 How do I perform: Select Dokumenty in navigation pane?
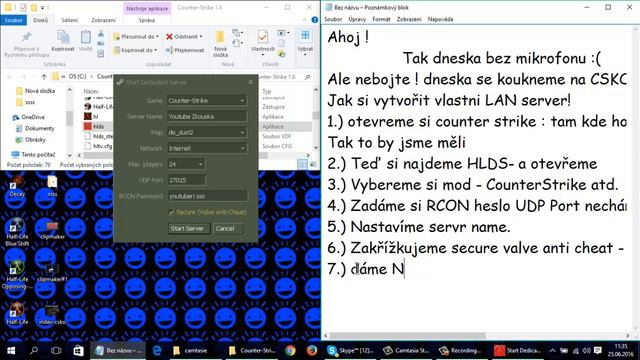pos(35,129)
